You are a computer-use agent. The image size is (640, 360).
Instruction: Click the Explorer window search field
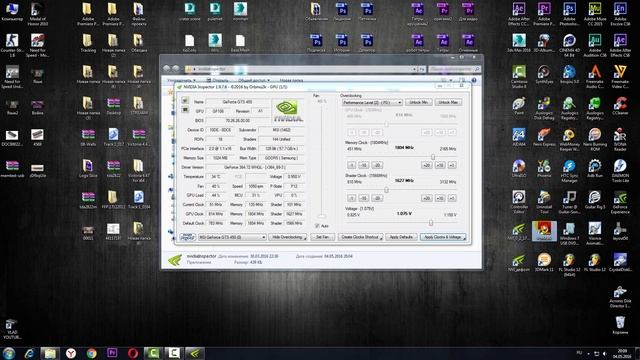(x=454, y=69)
